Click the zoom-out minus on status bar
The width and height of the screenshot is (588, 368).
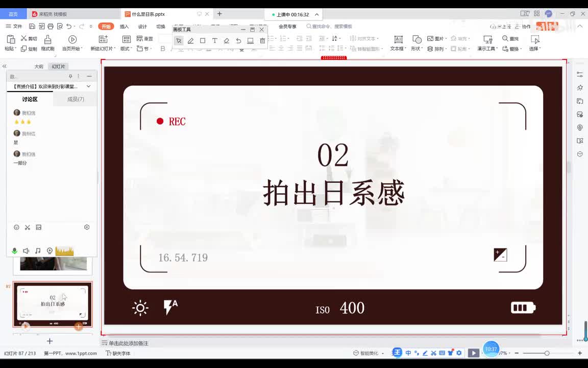pos(517,353)
